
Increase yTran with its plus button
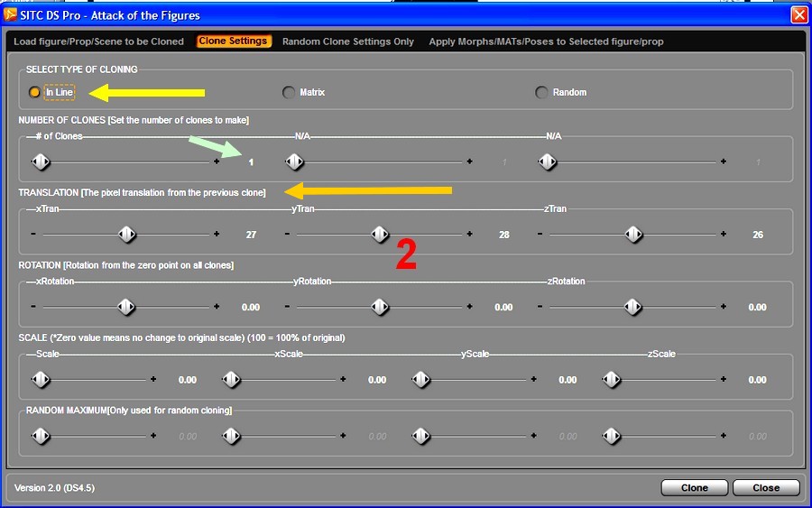pyautogui.click(x=470, y=234)
